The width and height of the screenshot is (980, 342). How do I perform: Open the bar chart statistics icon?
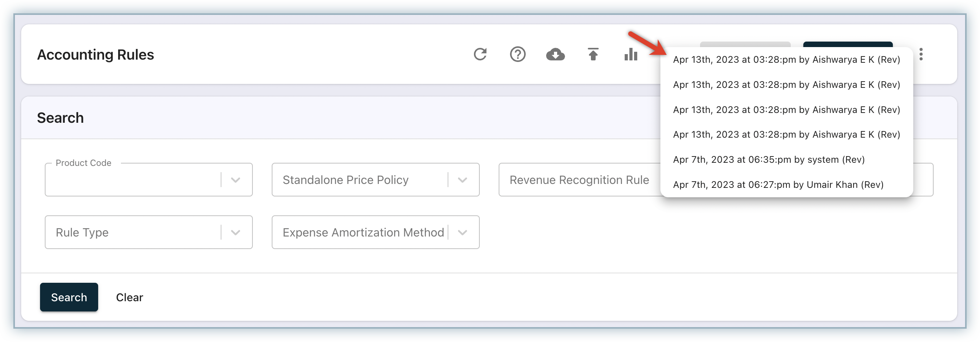631,54
